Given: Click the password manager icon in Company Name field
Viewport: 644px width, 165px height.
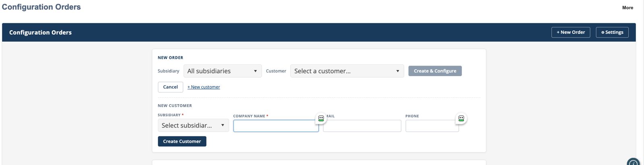Looking at the screenshot, I should tap(321, 118).
